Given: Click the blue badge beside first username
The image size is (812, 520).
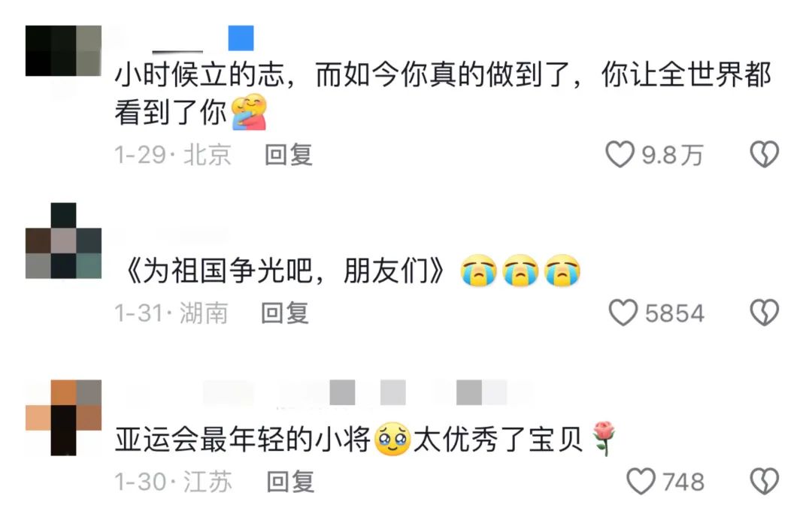Looking at the screenshot, I should click(x=241, y=38).
